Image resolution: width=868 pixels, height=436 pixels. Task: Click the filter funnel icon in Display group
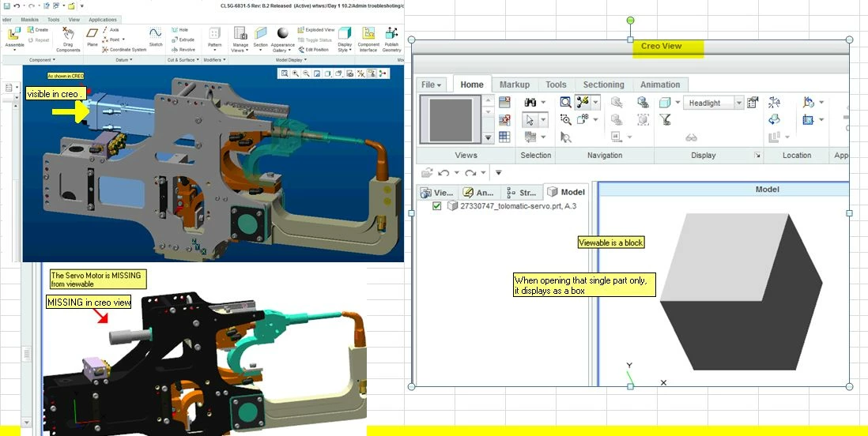pyautogui.click(x=665, y=119)
